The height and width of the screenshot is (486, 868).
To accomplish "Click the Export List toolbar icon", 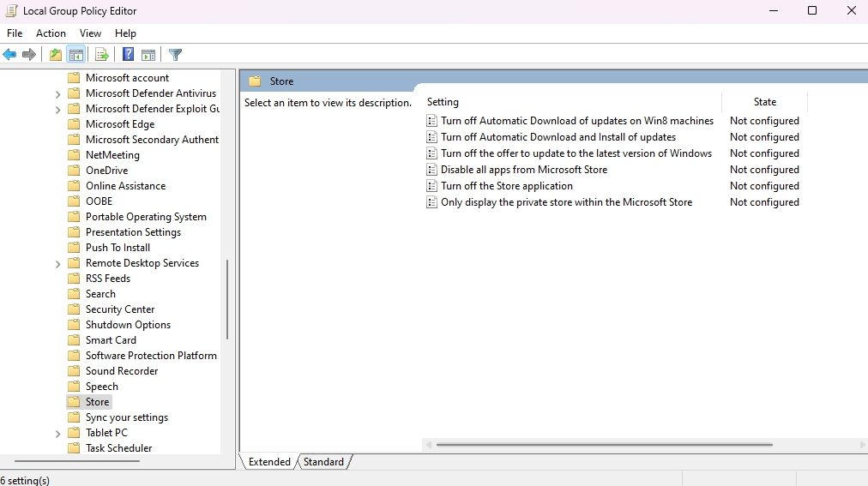I will click(101, 55).
